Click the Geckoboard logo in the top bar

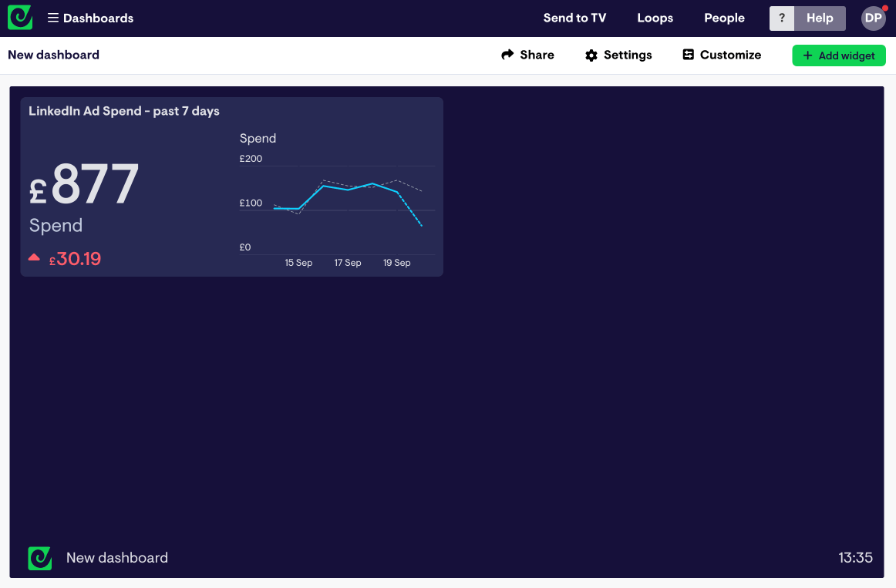click(19, 17)
